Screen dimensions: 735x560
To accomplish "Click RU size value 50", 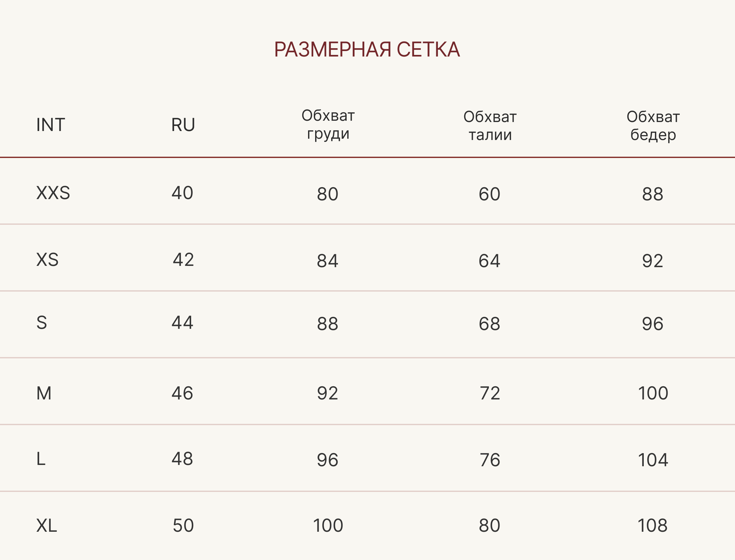I will [x=183, y=526].
